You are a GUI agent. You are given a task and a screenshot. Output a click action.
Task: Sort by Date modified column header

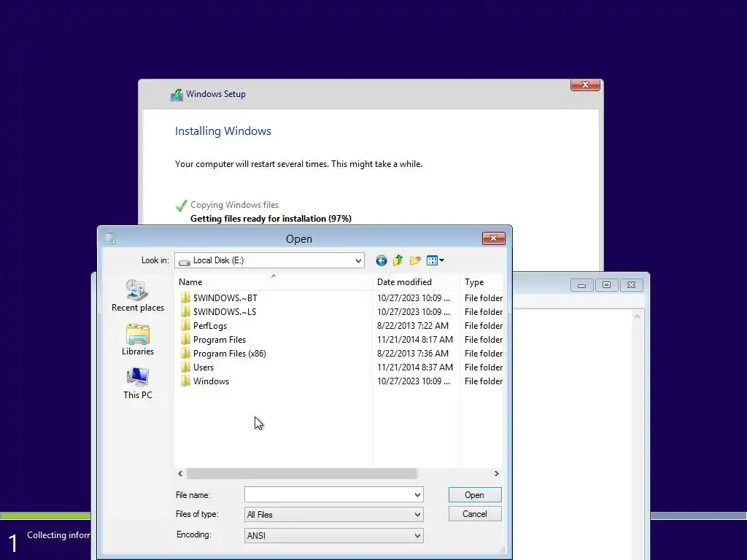click(416, 282)
